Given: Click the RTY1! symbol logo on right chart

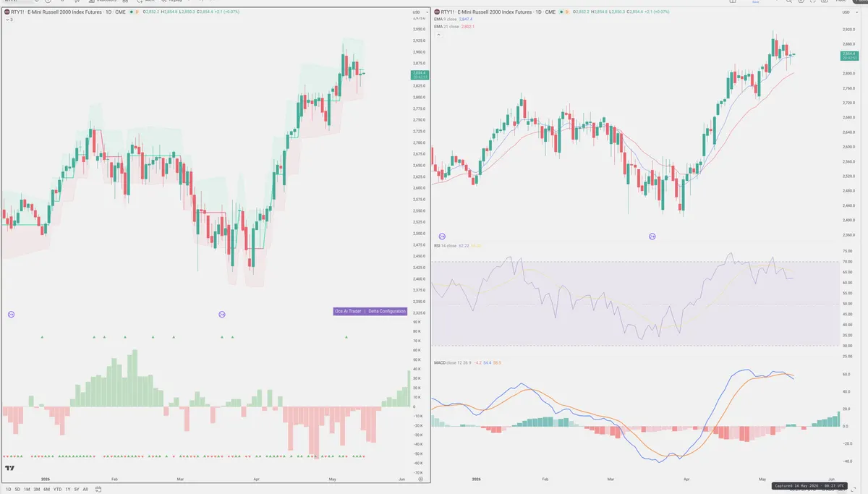Looking at the screenshot, I should click(x=437, y=12).
